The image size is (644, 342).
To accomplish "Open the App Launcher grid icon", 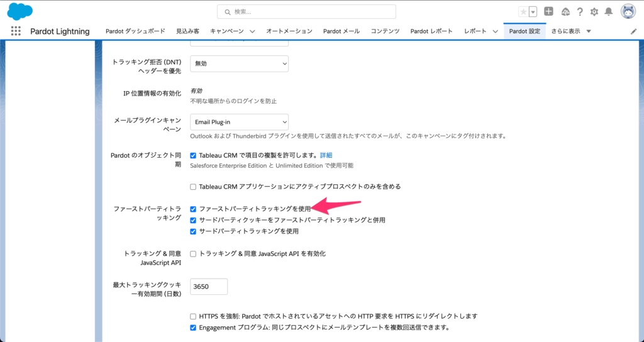I will (16, 31).
